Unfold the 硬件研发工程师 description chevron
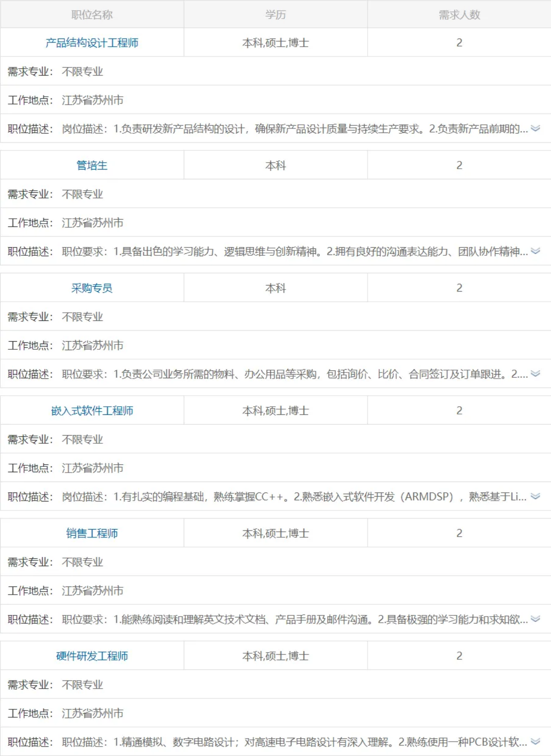The image size is (551, 756). tap(536, 742)
